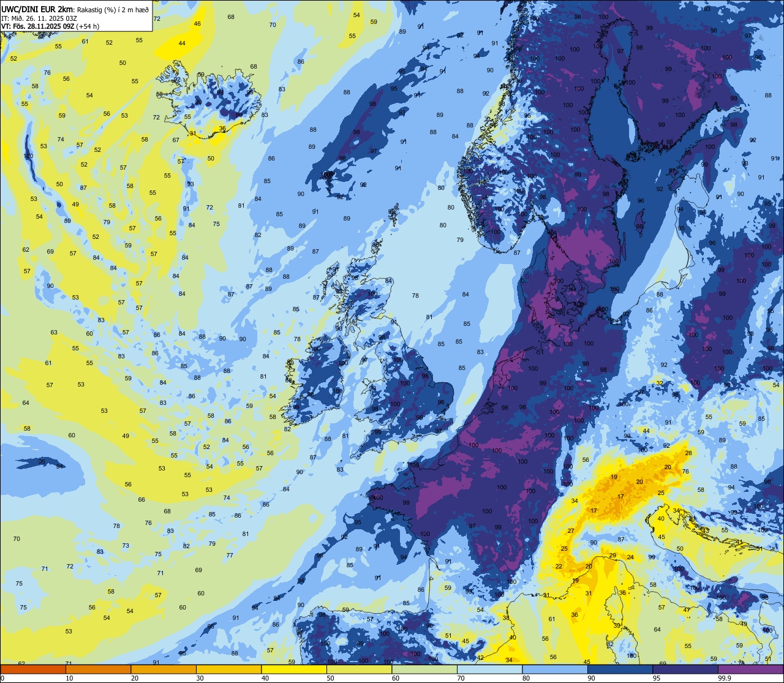Click the map title 'UWC/DINI EUR 2km'
This screenshot has width=784, height=683.
37,8
